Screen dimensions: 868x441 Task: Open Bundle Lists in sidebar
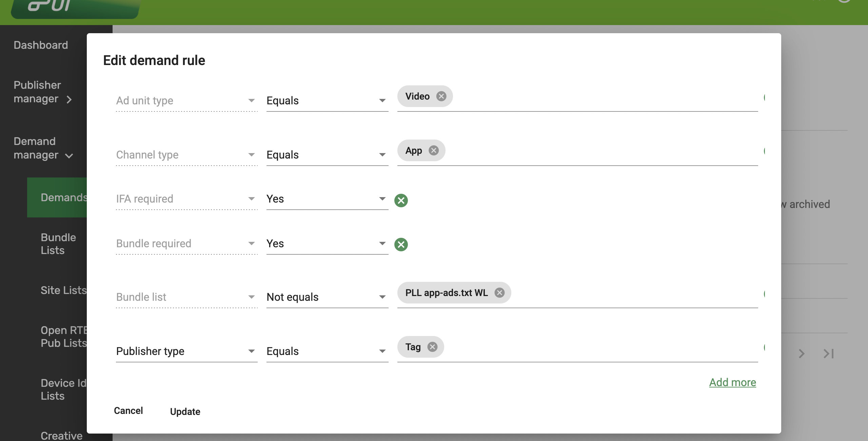pyautogui.click(x=58, y=244)
